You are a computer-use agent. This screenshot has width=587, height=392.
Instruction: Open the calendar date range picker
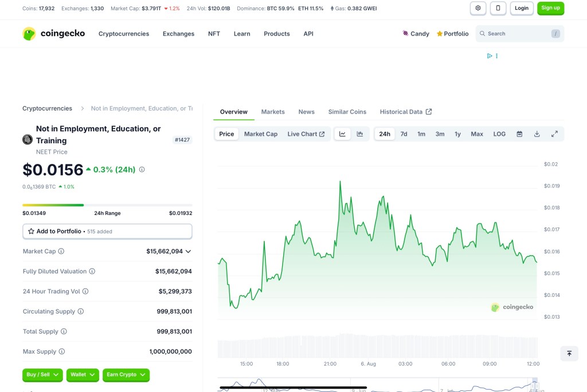tap(519, 134)
